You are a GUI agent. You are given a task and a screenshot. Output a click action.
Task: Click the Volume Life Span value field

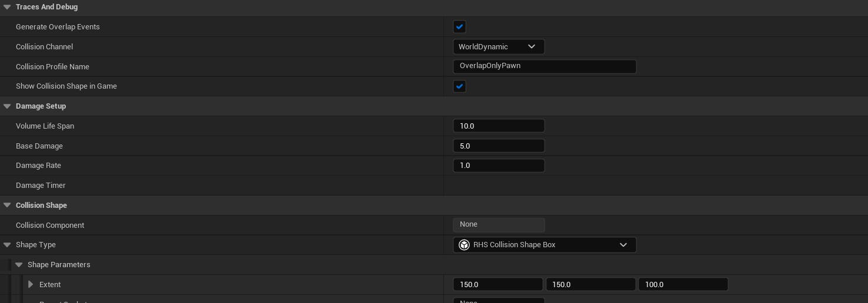click(x=499, y=126)
